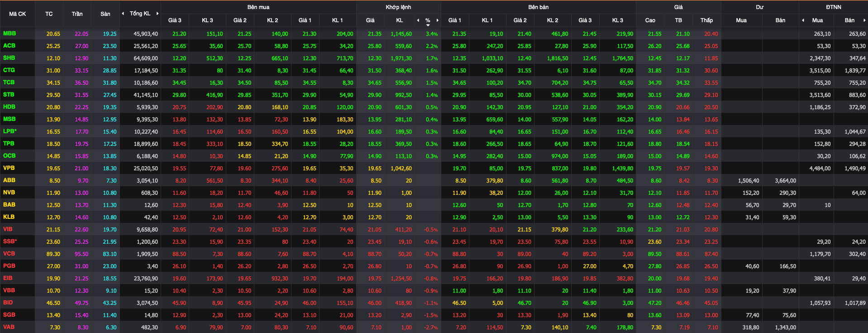Viewport: 868px width, 333px height.
Task: Select the EIB ticker
Action: pyautogui.click(x=8, y=278)
